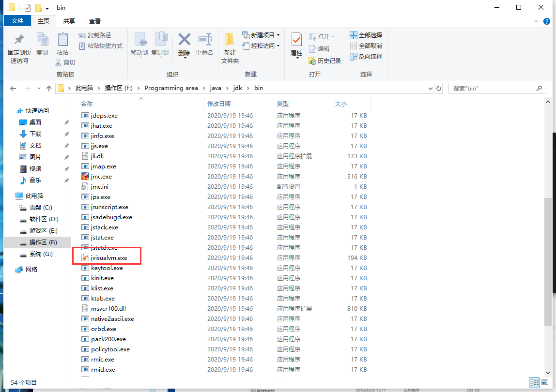Click the jmc.exe file icon
556x392 pixels.
(85, 176)
